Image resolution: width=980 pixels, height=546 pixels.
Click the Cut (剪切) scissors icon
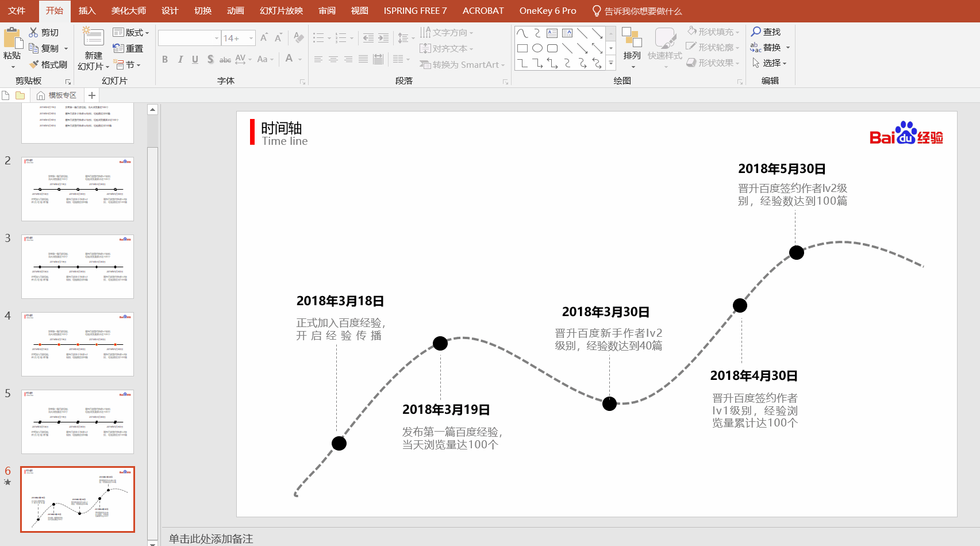point(34,32)
